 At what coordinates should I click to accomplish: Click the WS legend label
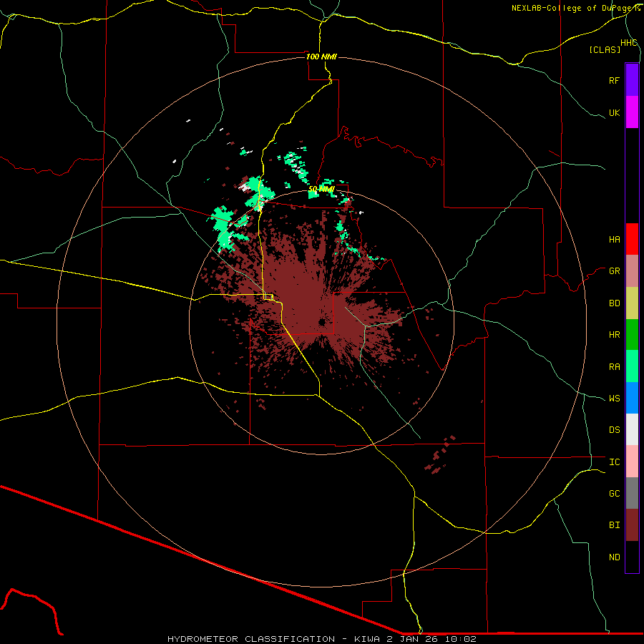point(614,398)
